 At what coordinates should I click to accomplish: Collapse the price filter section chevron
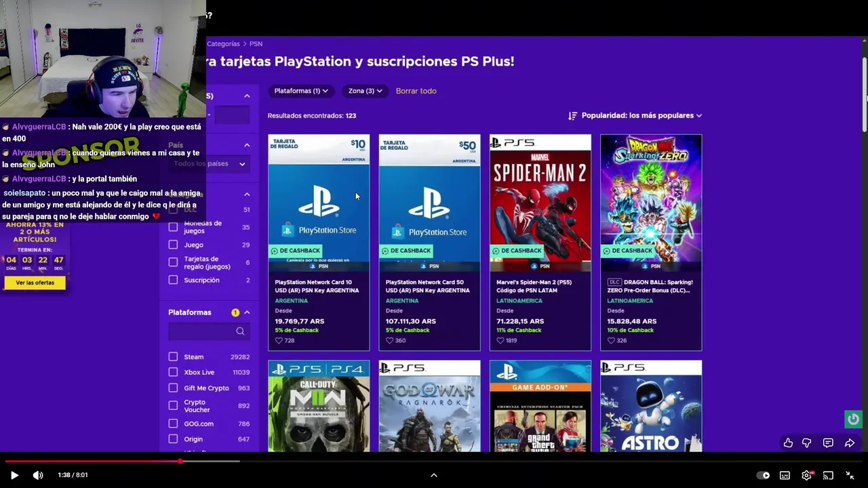click(247, 96)
